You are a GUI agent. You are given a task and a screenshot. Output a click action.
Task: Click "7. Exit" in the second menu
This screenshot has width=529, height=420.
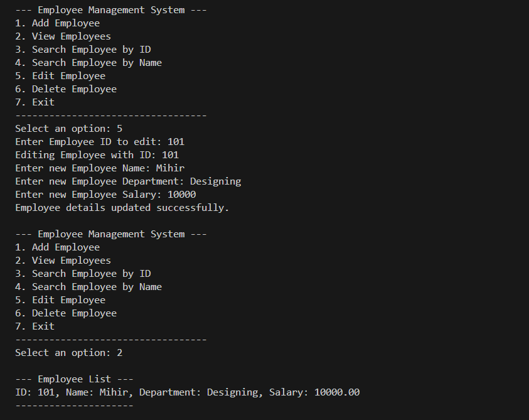[x=35, y=326]
